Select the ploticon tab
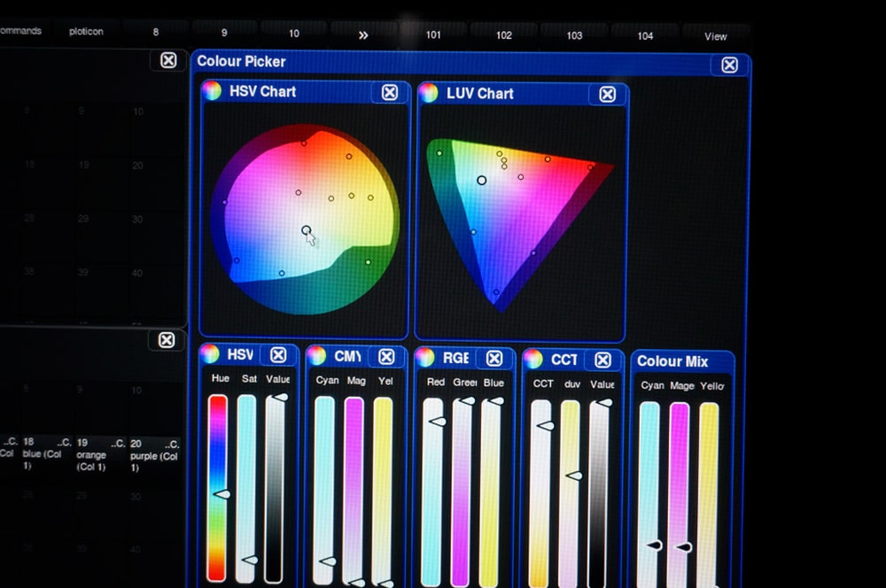 coord(86,31)
